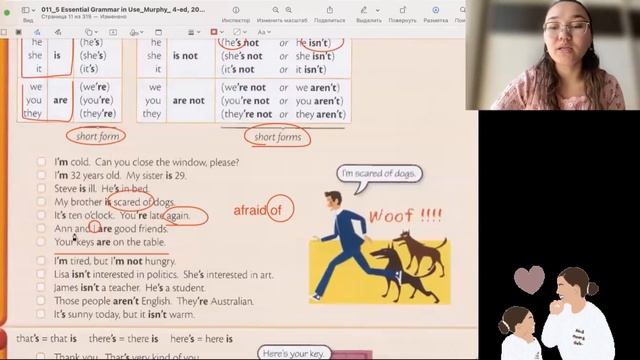Click the green window zoom button
Image resolution: width=640 pixels, height=360 pixels.
[7, 13]
